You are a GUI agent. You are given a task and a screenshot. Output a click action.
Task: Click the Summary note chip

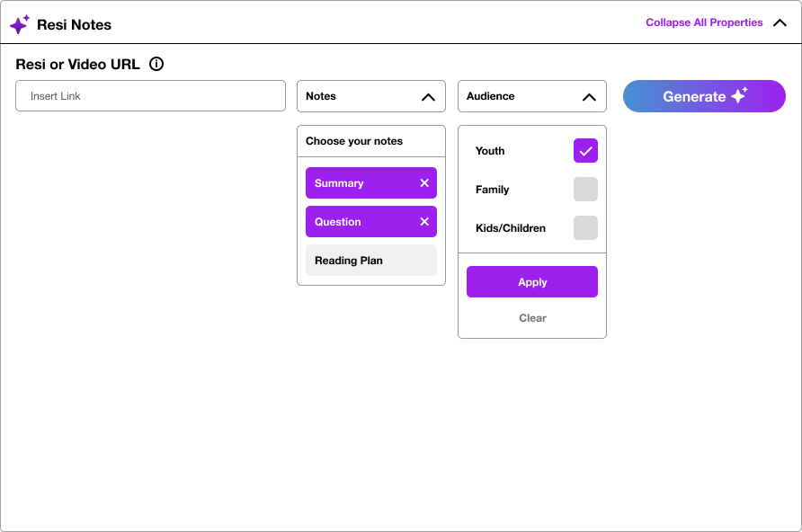pos(370,183)
